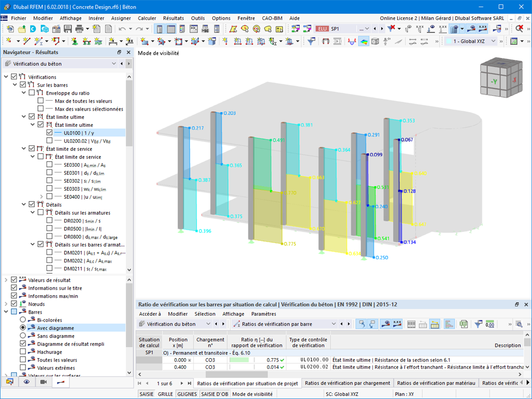The image size is (532, 399).
Task: Click the Undo arrow icon
Action: (121, 29)
